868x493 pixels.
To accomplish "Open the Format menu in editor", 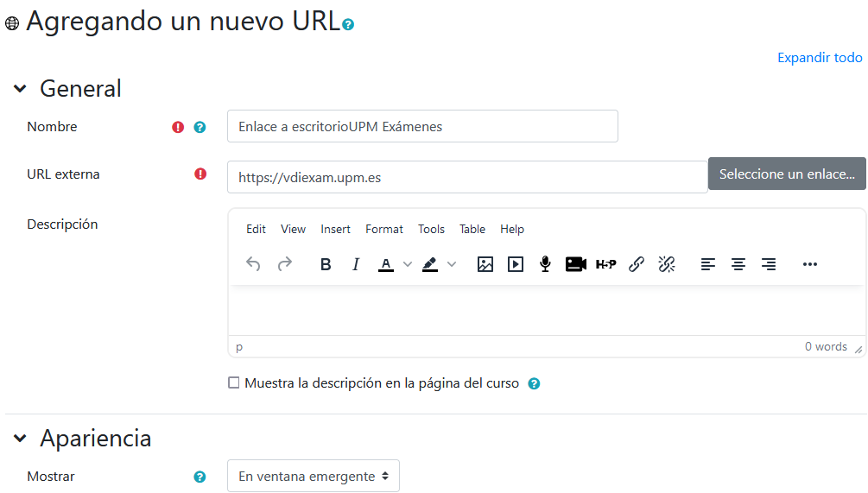I will (384, 229).
